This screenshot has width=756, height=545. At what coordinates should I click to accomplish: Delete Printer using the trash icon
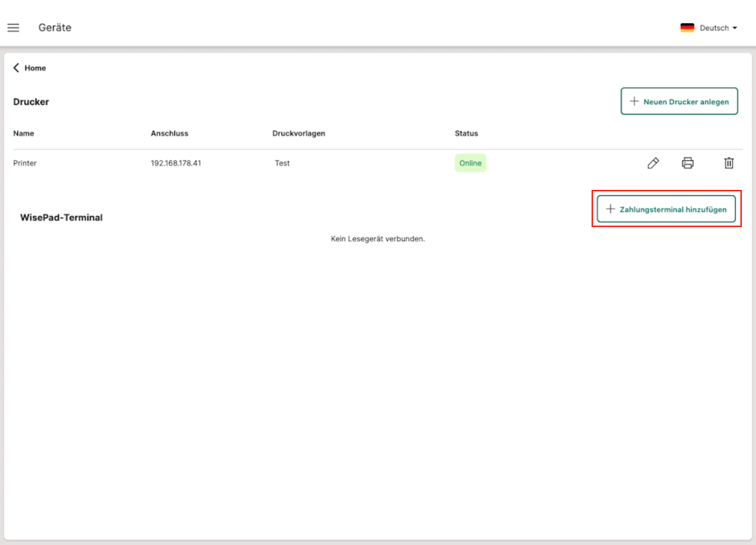729,163
